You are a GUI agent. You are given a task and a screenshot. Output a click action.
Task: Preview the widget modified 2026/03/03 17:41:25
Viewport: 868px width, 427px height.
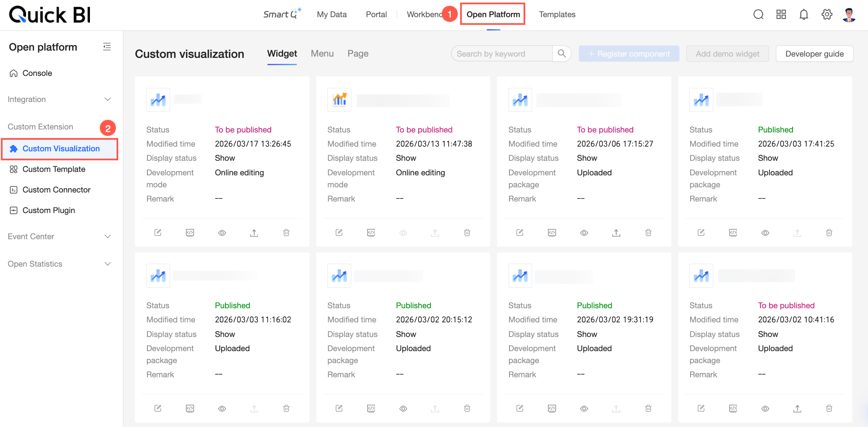click(765, 233)
